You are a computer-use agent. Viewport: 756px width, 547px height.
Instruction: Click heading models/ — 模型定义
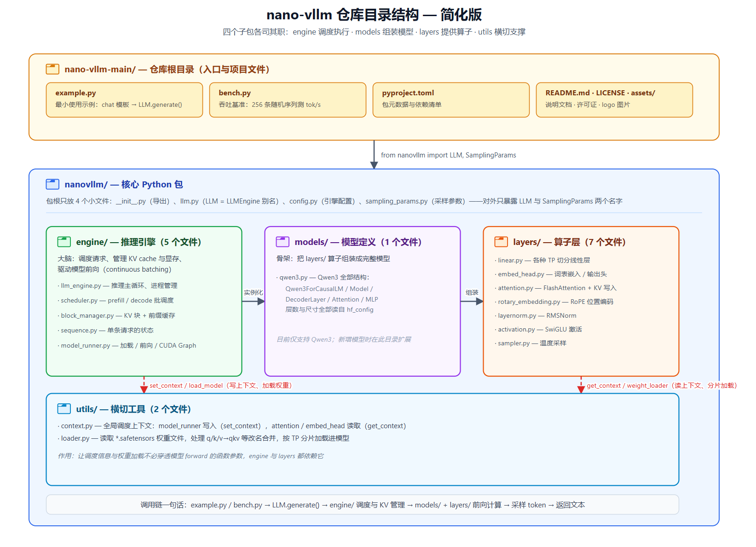pos(358,242)
